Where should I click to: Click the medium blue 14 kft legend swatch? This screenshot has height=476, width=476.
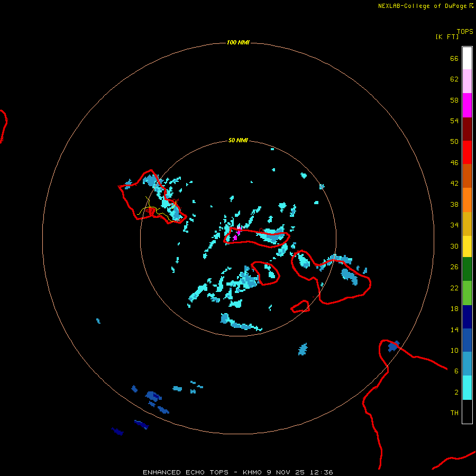(x=467, y=340)
